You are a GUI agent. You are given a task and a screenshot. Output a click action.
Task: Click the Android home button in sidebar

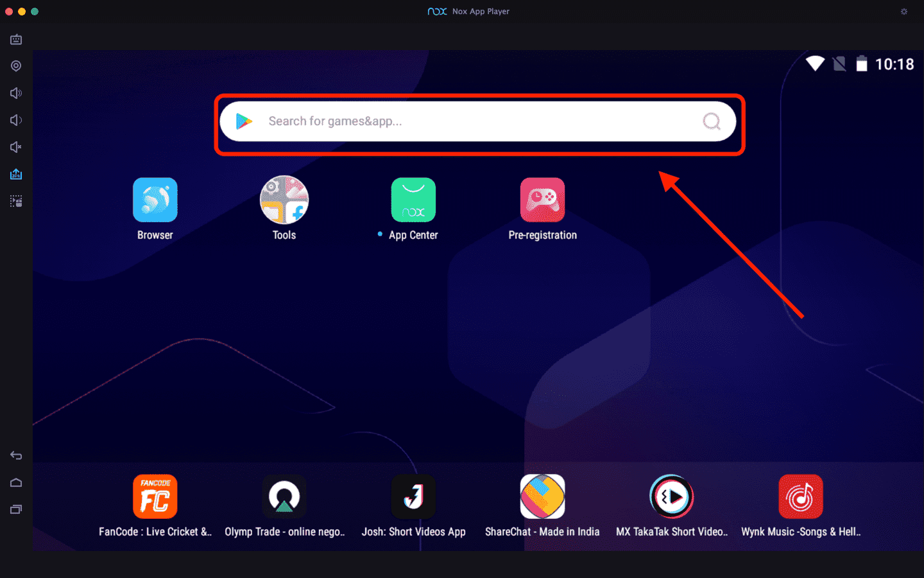pyautogui.click(x=16, y=482)
